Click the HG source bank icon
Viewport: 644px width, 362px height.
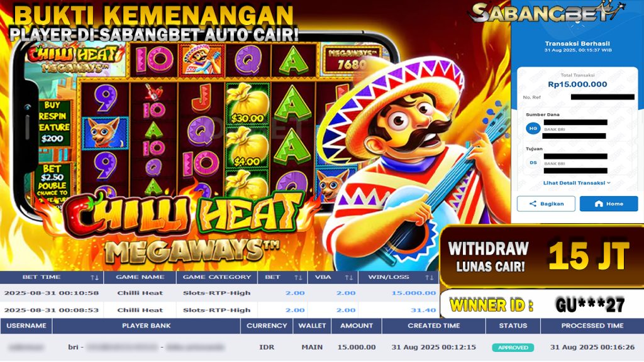point(533,128)
